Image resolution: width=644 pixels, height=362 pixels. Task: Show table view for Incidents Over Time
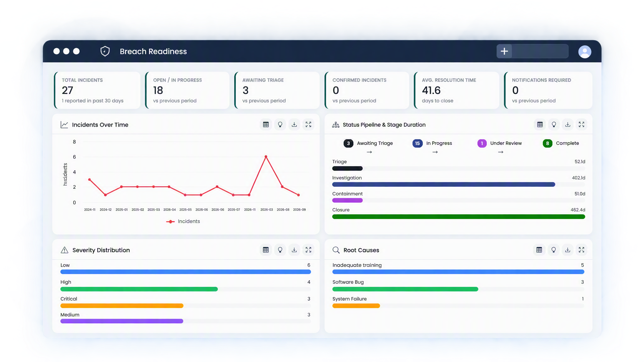[266, 124]
